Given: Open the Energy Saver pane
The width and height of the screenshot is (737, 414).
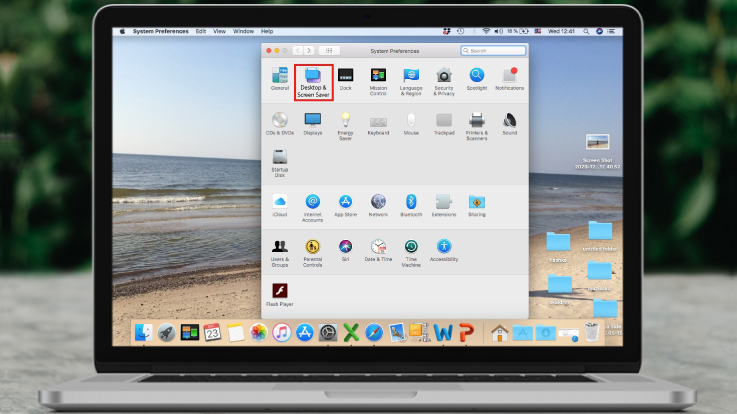Looking at the screenshot, I should (345, 124).
